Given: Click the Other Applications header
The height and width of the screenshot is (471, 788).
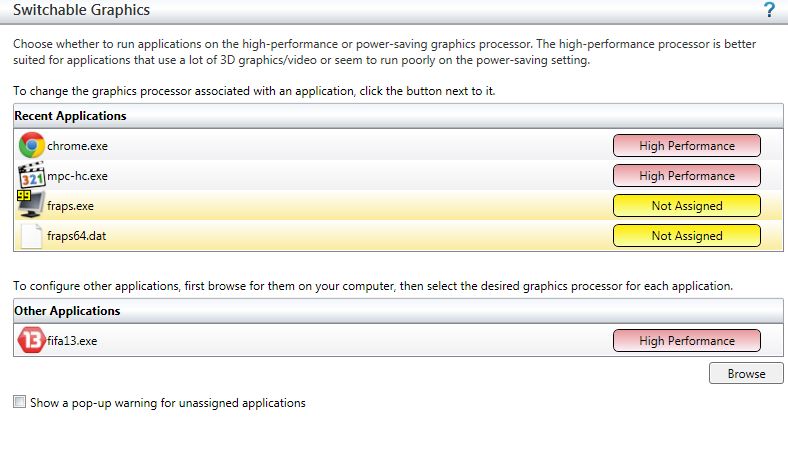Looking at the screenshot, I should [398, 311].
